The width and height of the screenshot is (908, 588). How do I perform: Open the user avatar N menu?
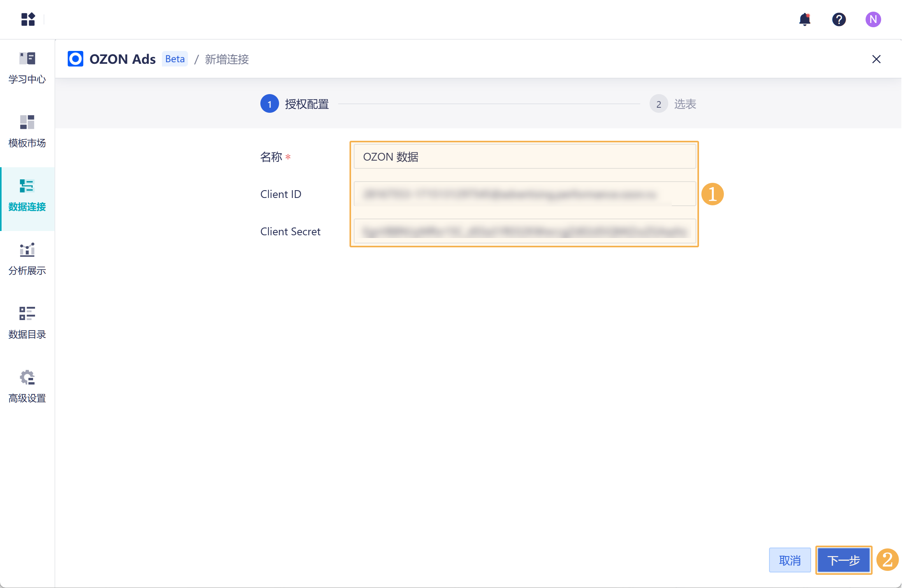point(873,19)
